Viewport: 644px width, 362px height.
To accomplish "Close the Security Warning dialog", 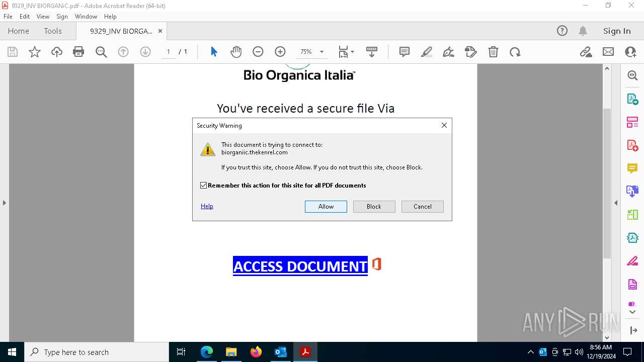I will 444,125.
